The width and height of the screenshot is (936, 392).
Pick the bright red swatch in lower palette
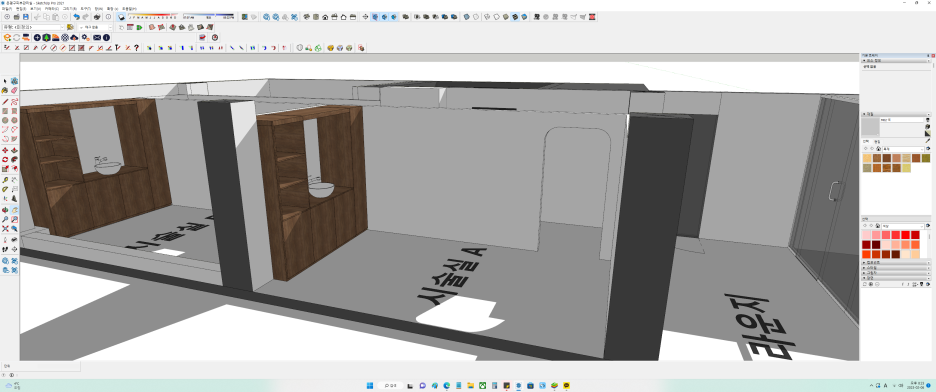[906, 234]
